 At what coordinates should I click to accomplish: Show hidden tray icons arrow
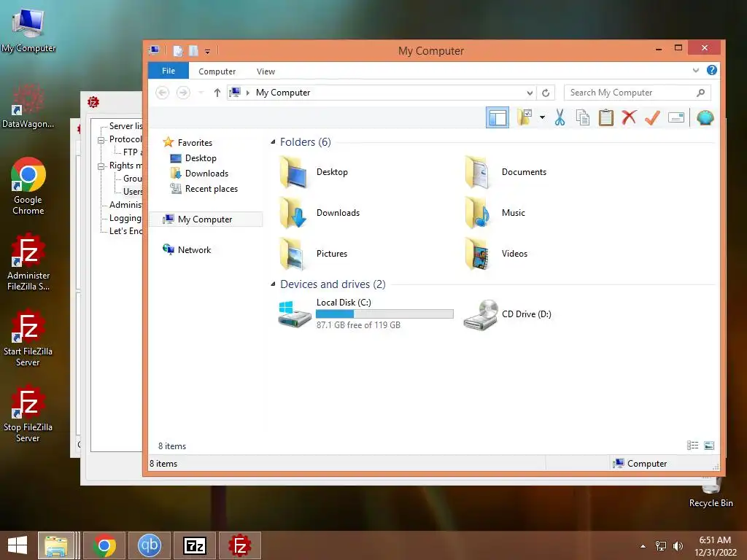[x=643, y=546]
